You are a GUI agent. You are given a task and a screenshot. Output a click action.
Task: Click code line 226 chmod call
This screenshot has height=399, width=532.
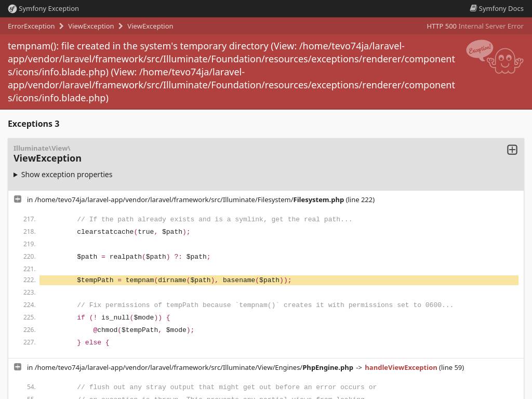[x=143, y=330]
